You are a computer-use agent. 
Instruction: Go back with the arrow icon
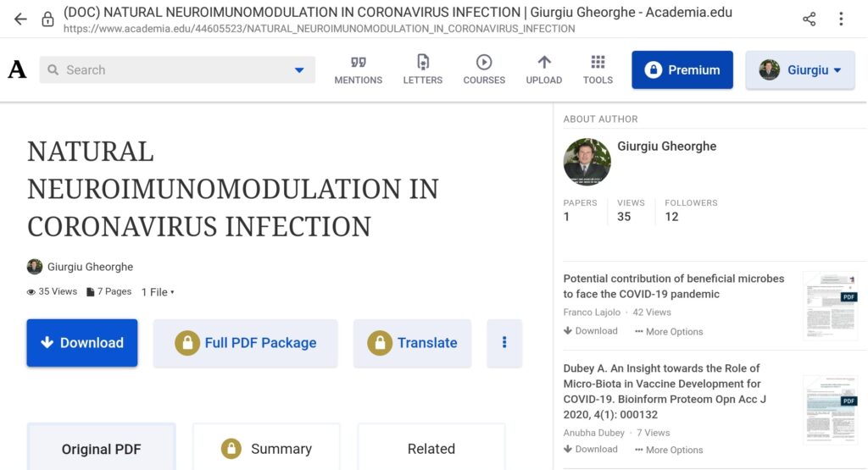(x=20, y=19)
